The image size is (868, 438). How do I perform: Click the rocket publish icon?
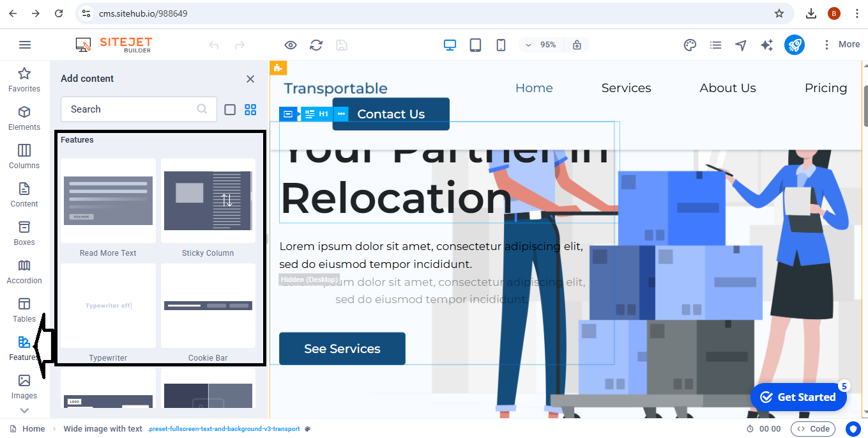click(x=794, y=45)
